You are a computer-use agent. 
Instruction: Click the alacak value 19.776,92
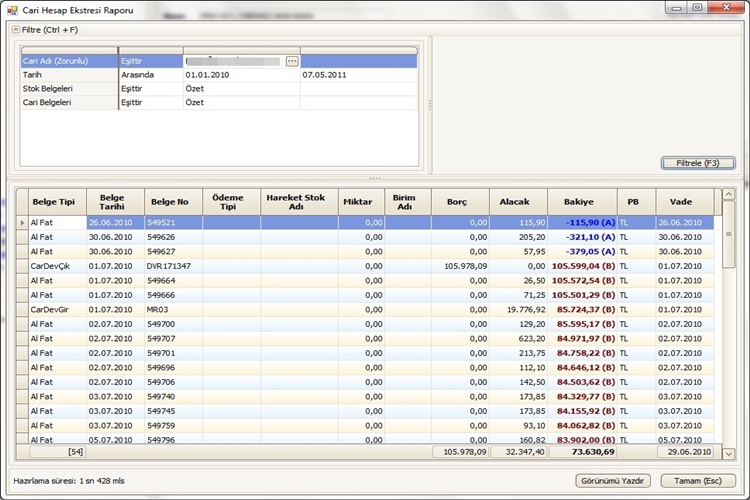518,310
